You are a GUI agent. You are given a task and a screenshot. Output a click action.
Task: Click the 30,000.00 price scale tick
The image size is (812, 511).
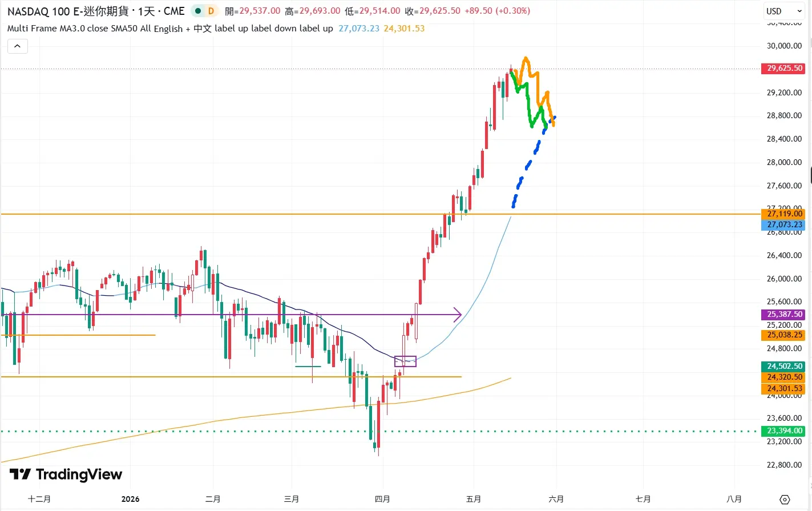click(x=784, y=46)
